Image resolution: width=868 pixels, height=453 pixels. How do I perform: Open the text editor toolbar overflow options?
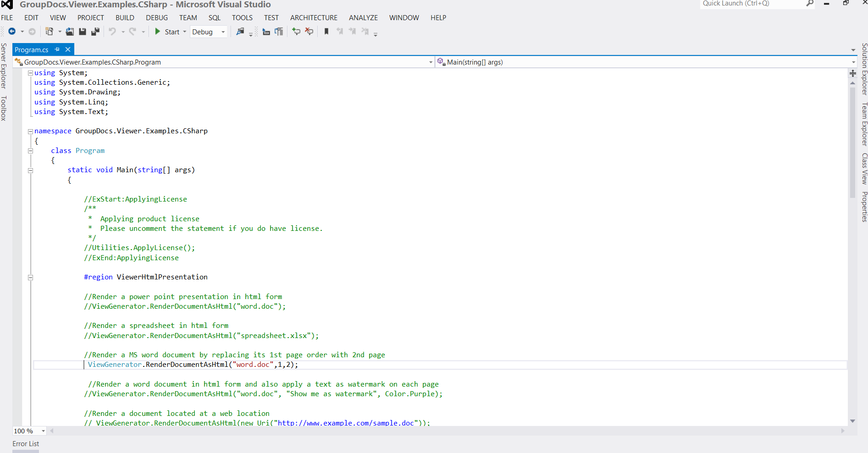[376, 34]
